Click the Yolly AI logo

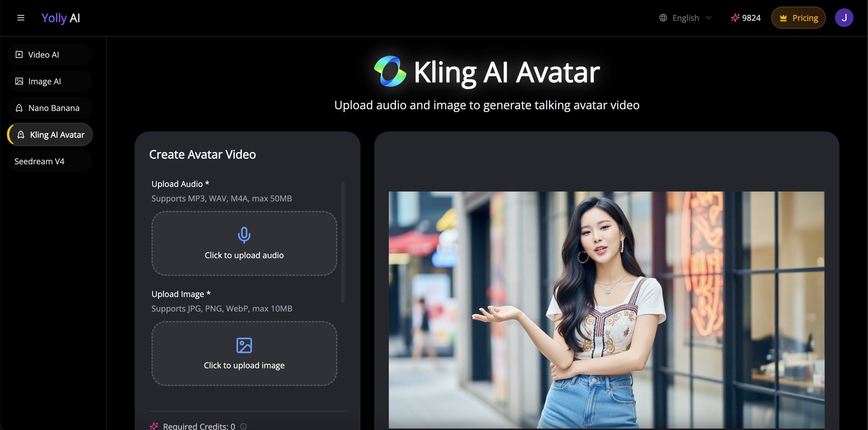[x=61, y=18]
